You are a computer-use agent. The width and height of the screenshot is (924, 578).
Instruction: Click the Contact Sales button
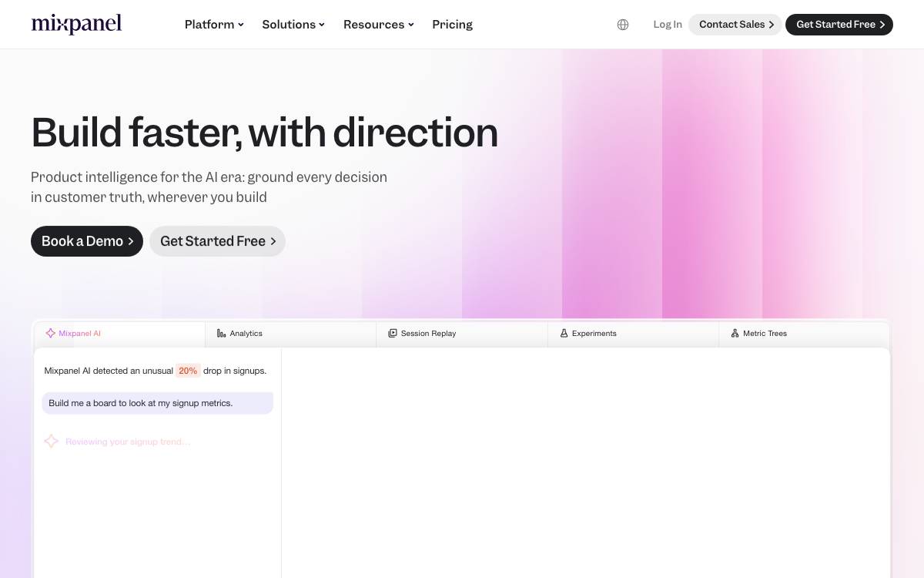[735, 25]
